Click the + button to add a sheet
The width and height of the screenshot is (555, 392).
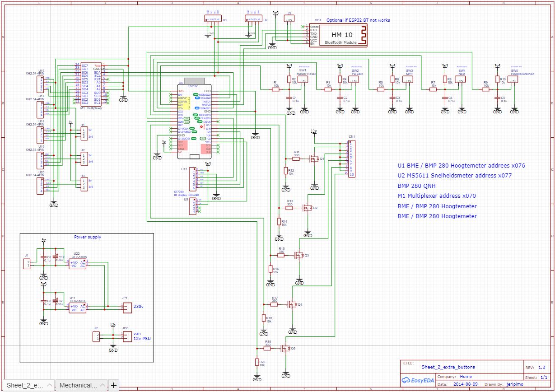[x=113, y=384]
